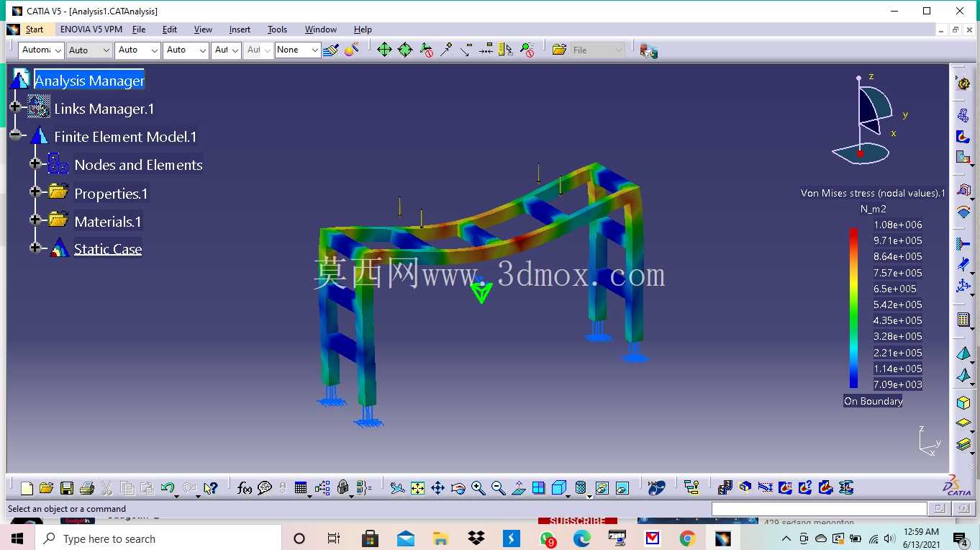980x550 pixels.
Task: Click the command input field in status bar
Action: click(820, 509)
